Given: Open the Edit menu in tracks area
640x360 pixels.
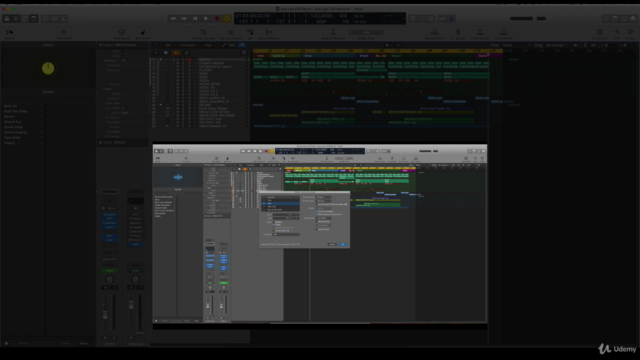Looking at the screenshot, I should tap(169, 45).
